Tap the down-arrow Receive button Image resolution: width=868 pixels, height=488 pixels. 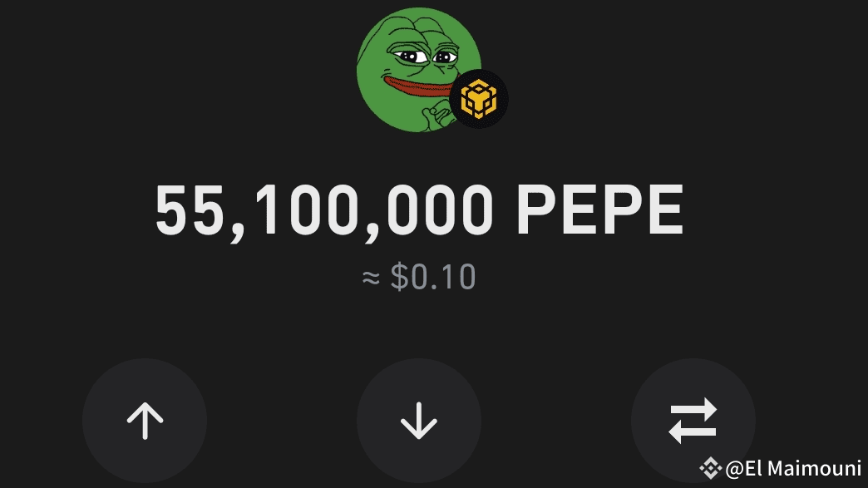tap(419, 421)
